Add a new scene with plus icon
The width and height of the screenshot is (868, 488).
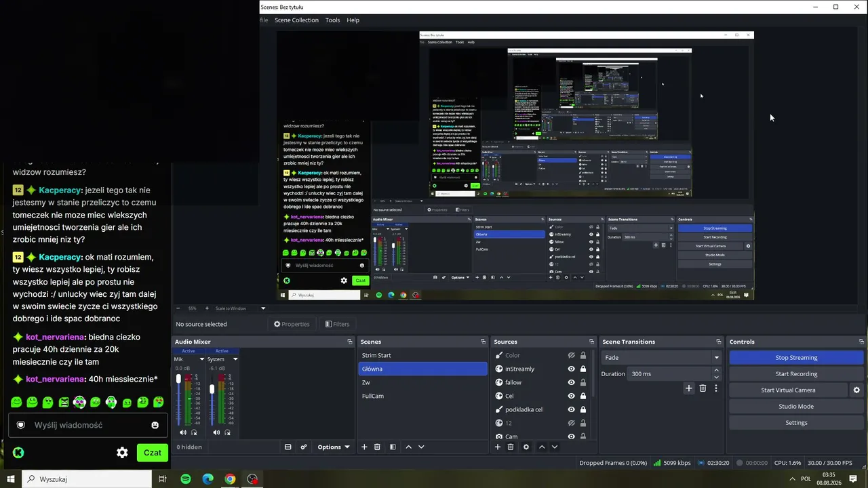[364, 447]
